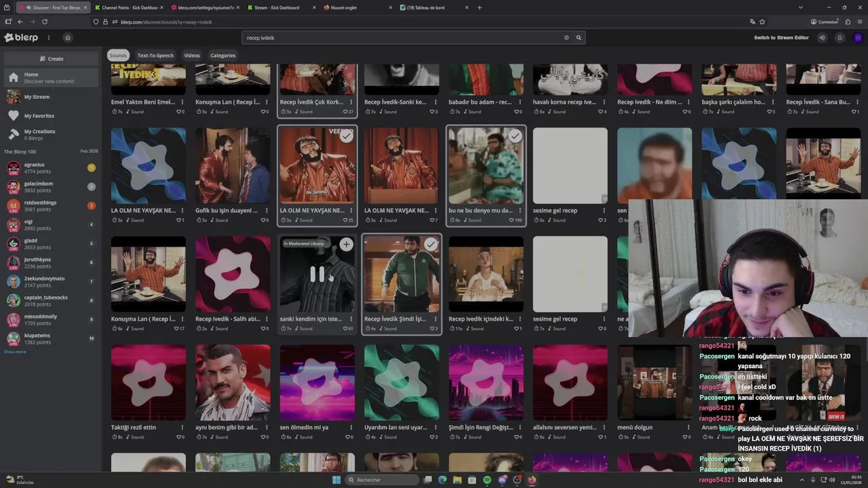Open the purple user avatar menu

pyautogui.click(x=857, y=38)
